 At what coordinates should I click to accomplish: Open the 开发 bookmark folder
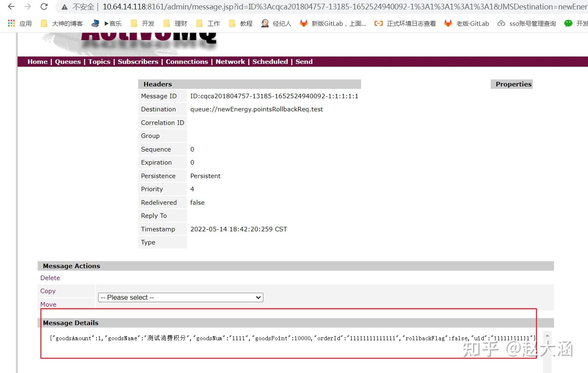tap(142, 23)
